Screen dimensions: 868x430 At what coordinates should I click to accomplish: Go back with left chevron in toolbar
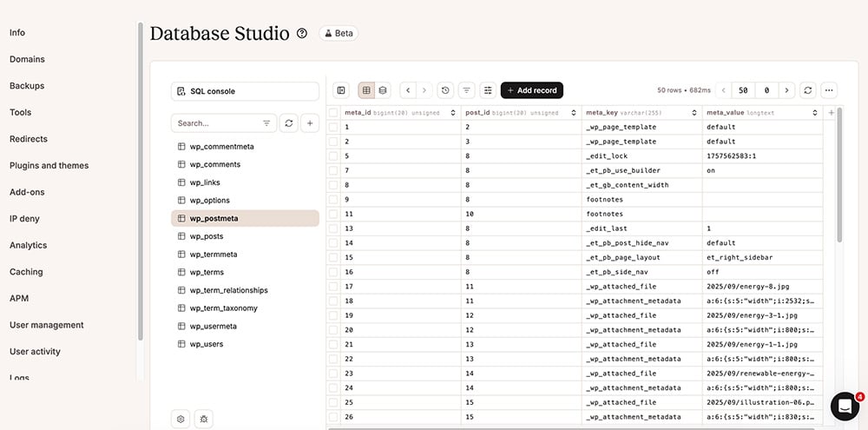point(408,90)
